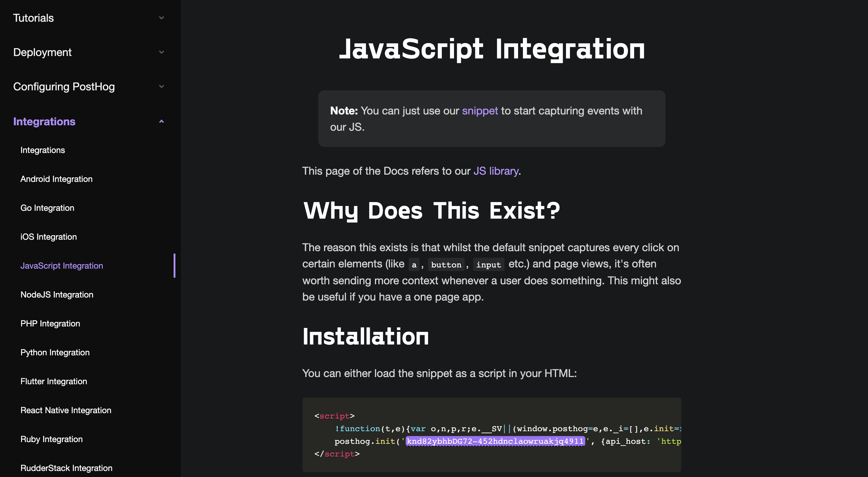Click the Note: bold label
Image resolution: width=868 pixels, height=477 pixels.
tap(344, 111)
